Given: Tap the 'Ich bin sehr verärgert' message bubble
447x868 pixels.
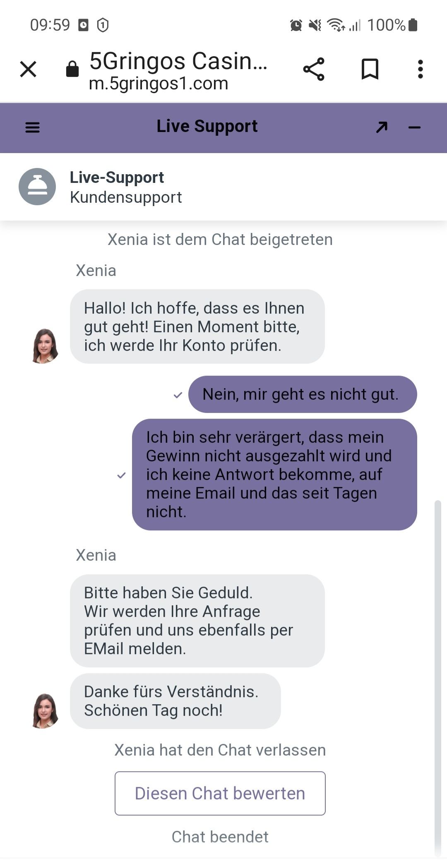Looking at the screenshot, I should point(274,475).
